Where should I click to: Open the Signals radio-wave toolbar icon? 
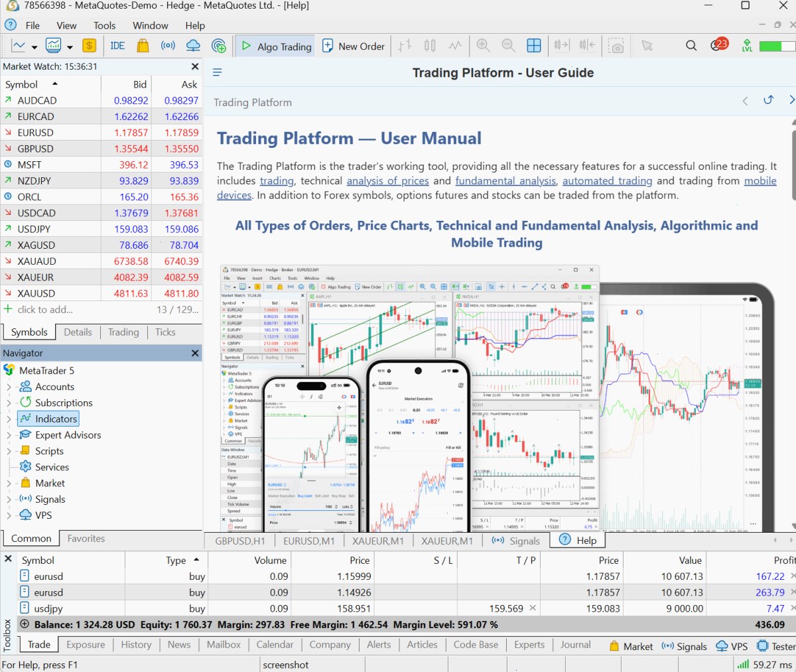(x=168, y=46)
